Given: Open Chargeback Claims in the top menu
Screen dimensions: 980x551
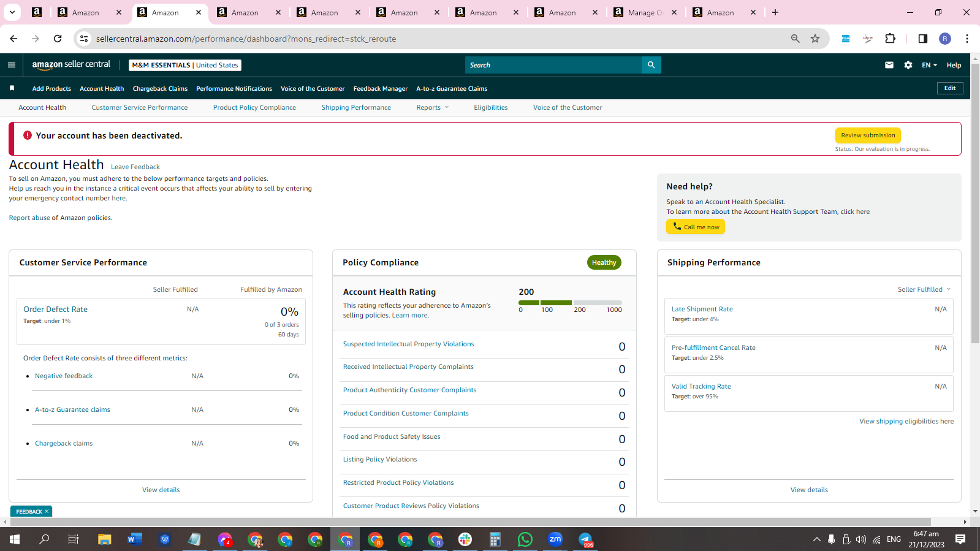Looking at the screenshot, I should [x=160, y=88].
